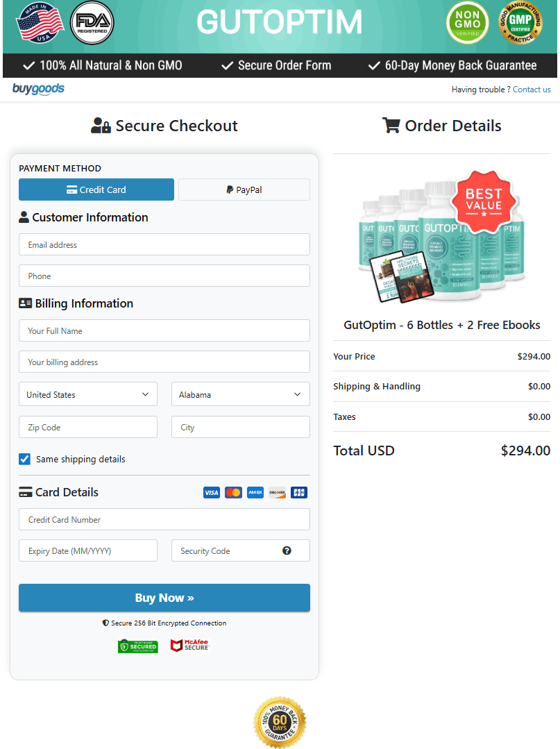Select the Credit Card payment tab
Image resolution: width=560 pixels, height=749 pixels.
[96, 190]
